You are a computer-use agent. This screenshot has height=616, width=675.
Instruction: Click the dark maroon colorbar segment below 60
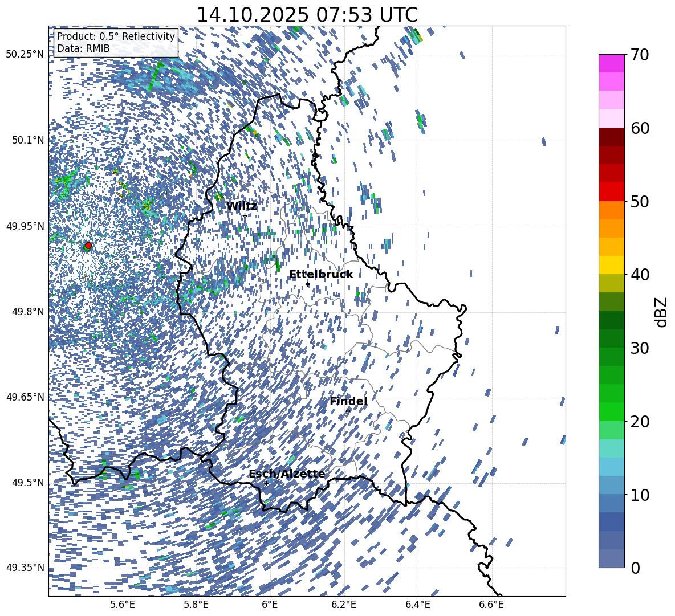[612, 137]
